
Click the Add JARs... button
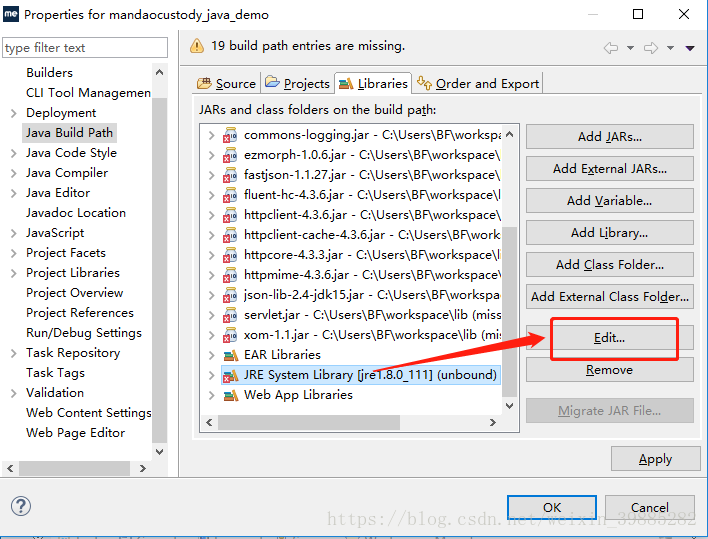[610, 136]
